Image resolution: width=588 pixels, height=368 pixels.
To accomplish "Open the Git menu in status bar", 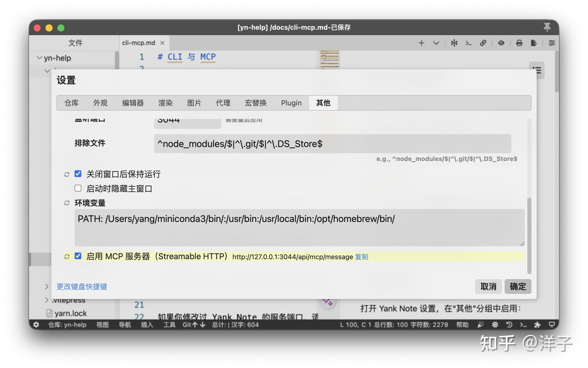I will point(194,325).
